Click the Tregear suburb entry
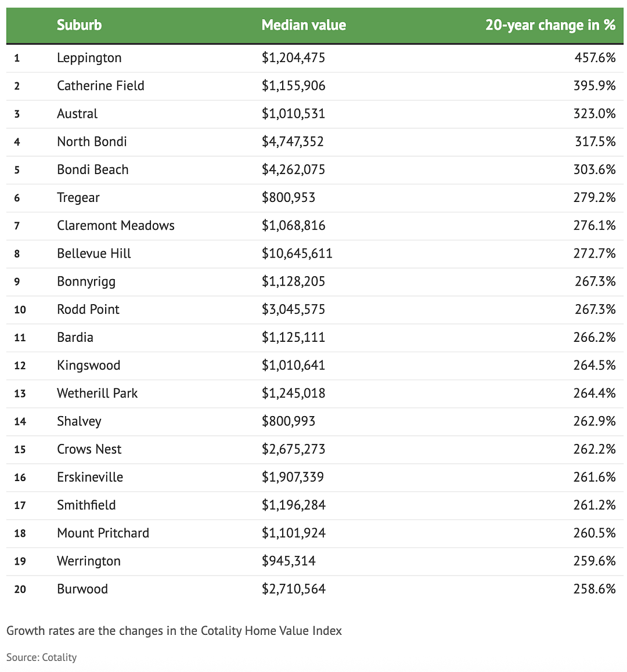Image resolution: width=627 pixels, height=672 pixels. 78,198
